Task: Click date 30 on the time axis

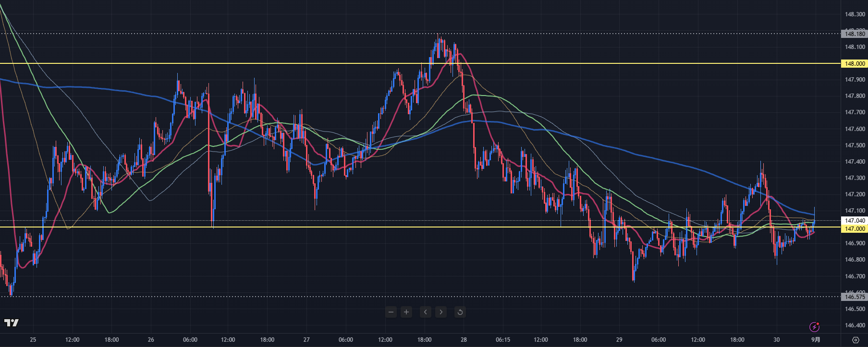Action: pos(776,340)
